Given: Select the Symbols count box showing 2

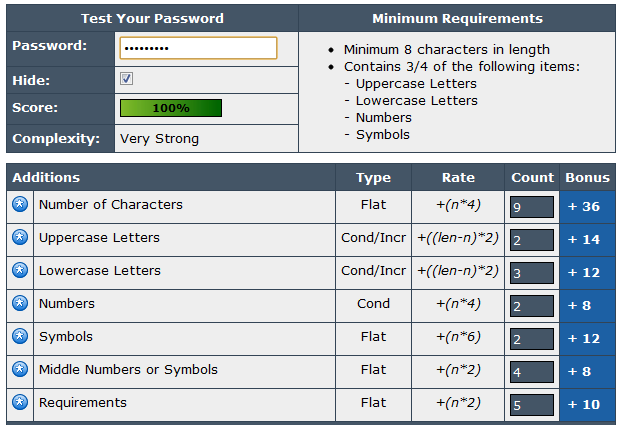Looking at the screenshot, I should (532, 339).
